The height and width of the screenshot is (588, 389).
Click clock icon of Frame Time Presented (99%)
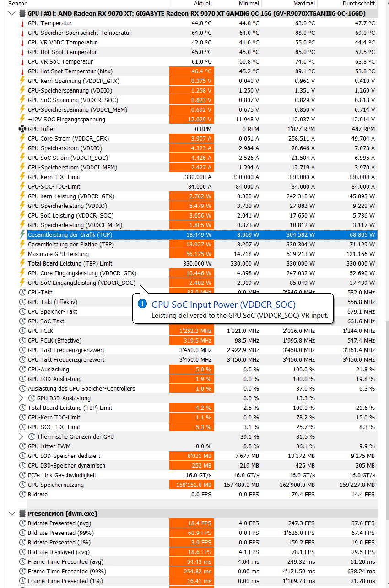[x=22, y=571]
